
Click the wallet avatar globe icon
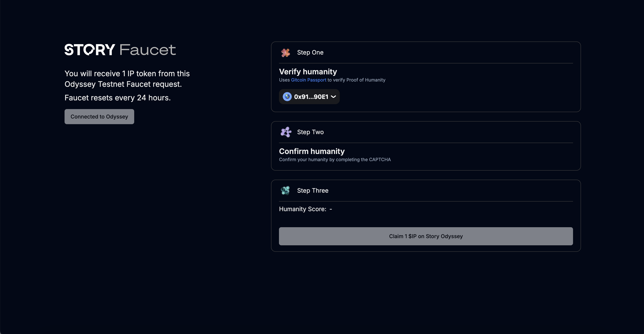[x=287, y=96]
